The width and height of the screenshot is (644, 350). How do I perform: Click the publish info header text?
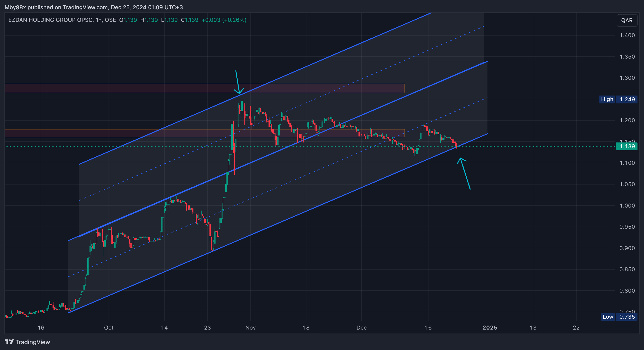coord(94,7)
